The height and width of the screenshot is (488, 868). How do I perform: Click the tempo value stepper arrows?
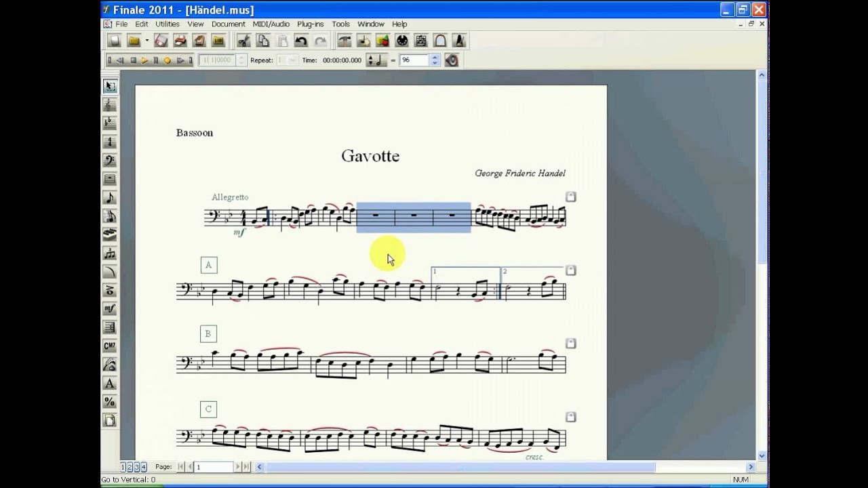(435, 60)
